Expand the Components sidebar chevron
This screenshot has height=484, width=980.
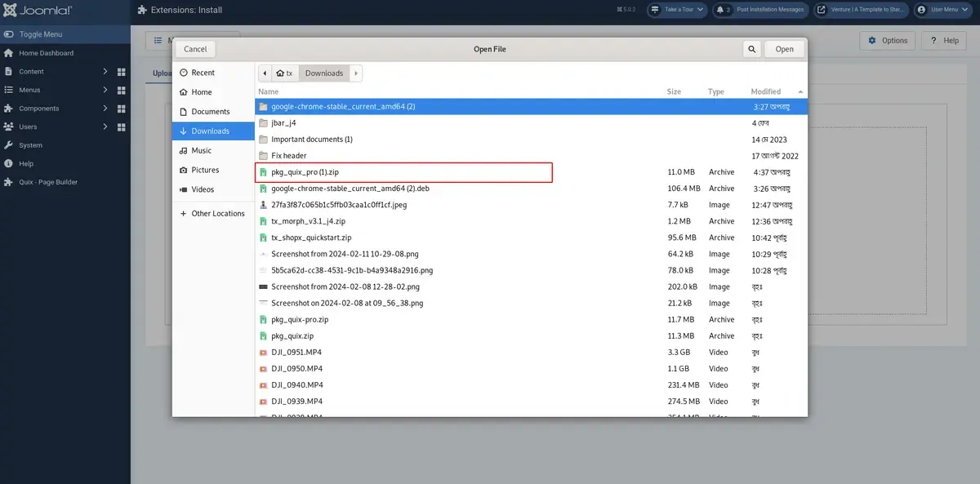(105, 109)
